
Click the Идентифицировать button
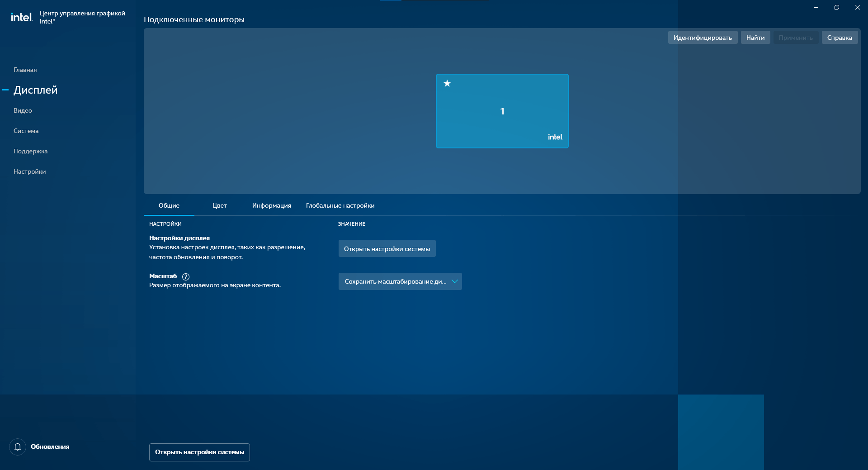[x=703, y=38]
